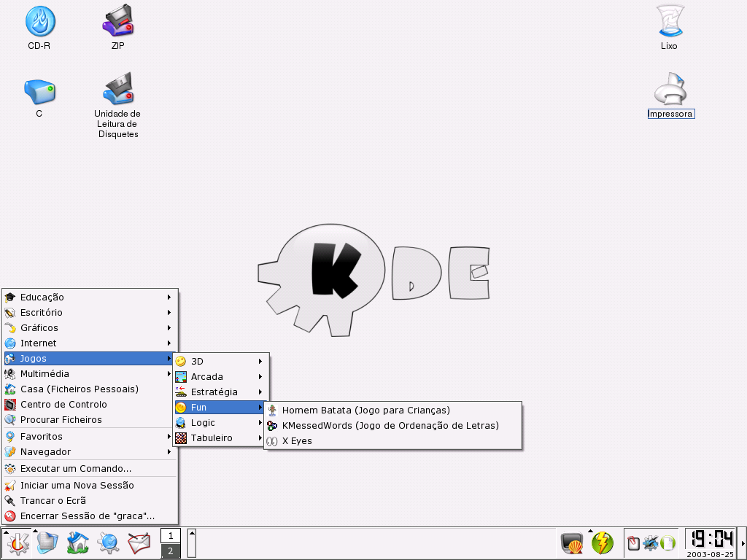Open the Klipper clipboard tray icon
This screenshot has height=560, width=747.
pyautogui.click(x=633, y=543)
